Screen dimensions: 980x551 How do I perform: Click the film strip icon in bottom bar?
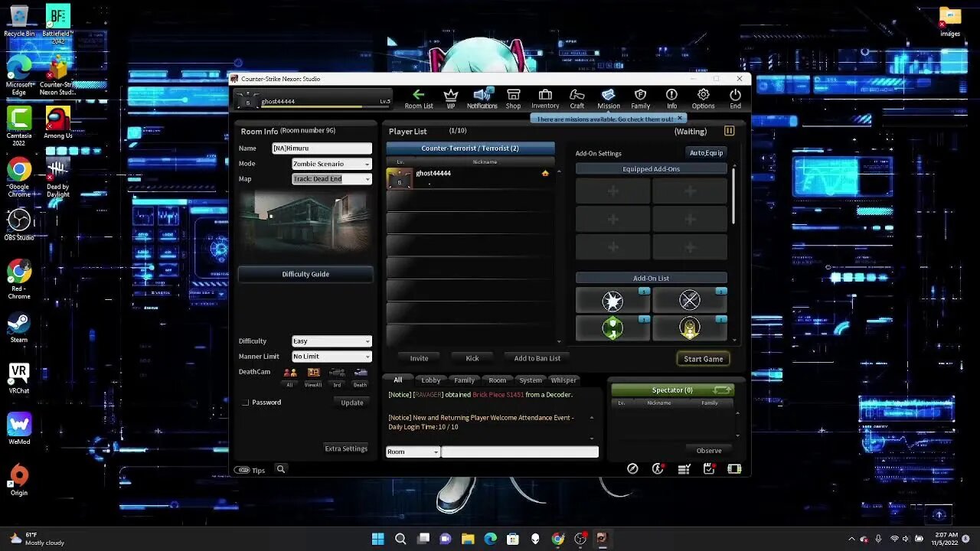734,469
